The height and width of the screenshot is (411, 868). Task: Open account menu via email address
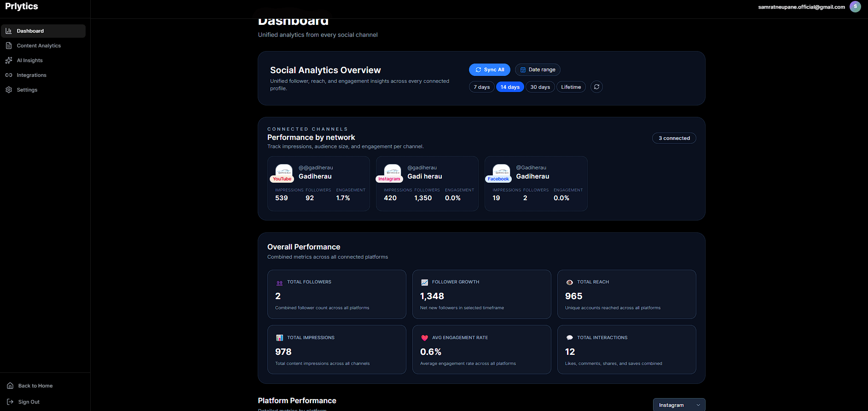[x=801, y=7]
